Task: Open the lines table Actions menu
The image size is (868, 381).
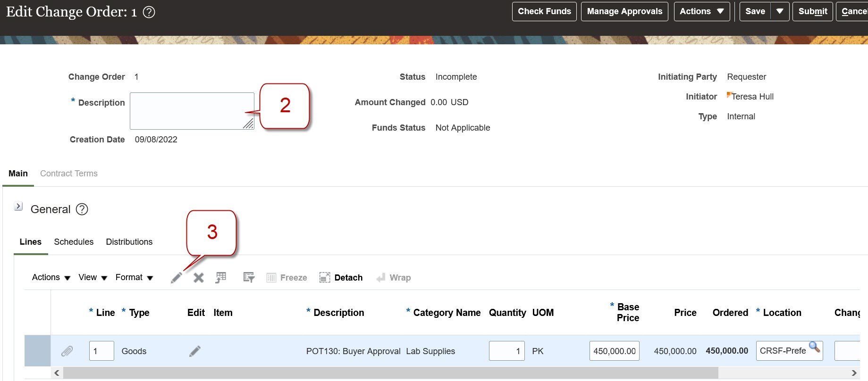Action: coord(51,277)
